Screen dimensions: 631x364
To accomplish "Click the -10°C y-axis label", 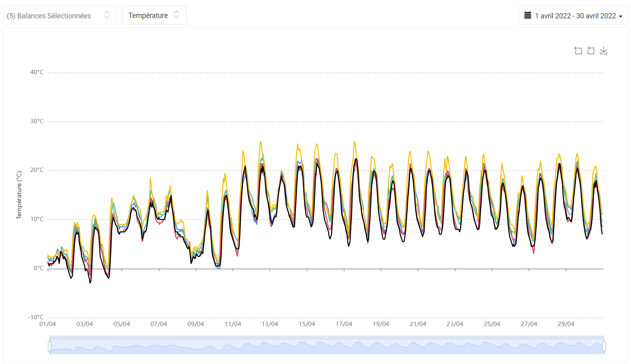I will [x=35, y=317].
